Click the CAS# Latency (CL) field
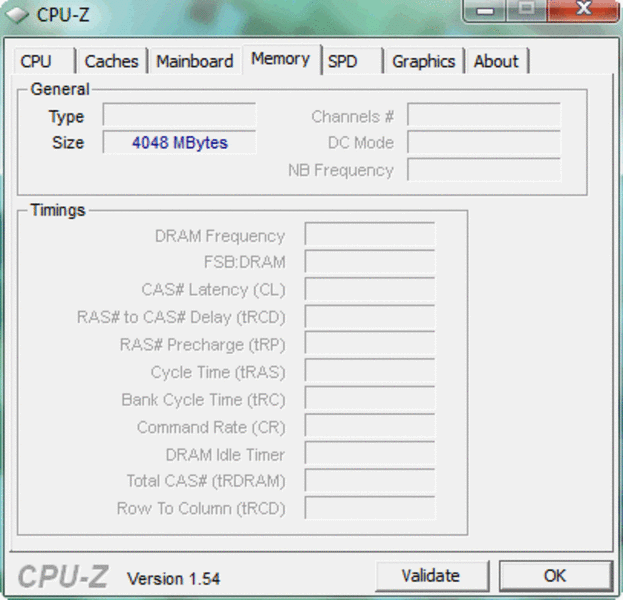The height and width of the screenshot is (600, 623). [x=369, y=290]
